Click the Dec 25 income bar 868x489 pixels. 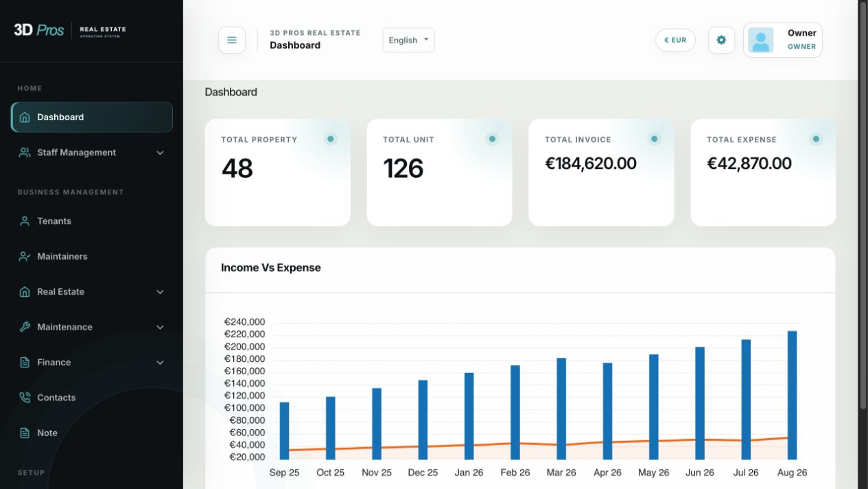pos(423,420)
